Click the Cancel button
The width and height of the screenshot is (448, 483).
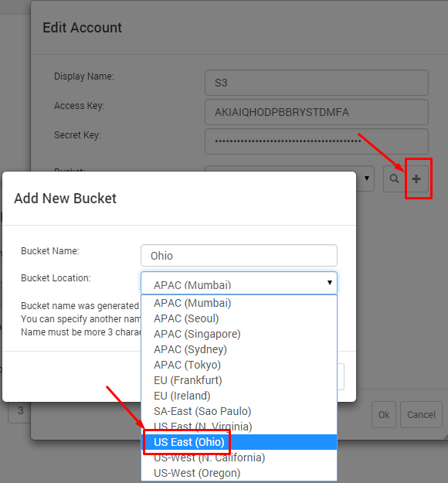(x=421, y=415)
